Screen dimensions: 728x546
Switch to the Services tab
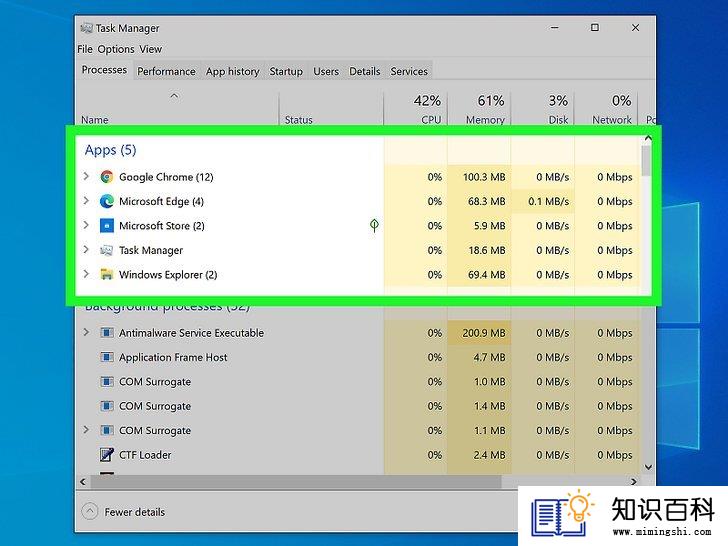tap(409, 71)
